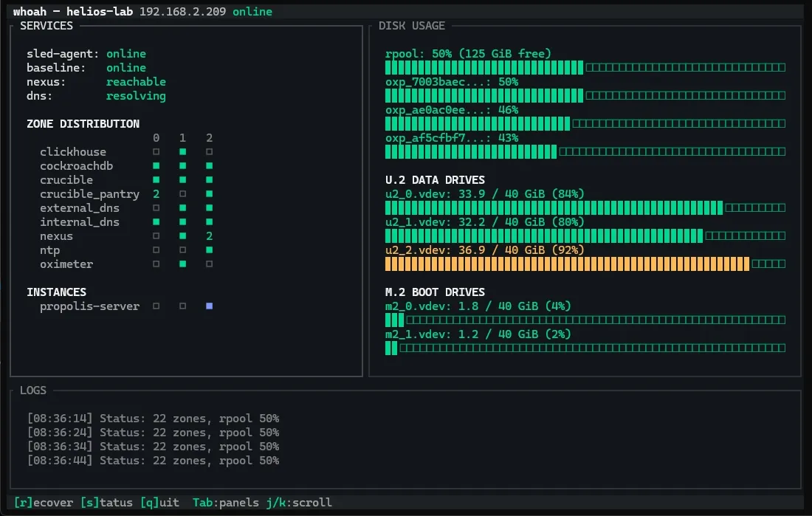The height and width of the screenshot is (516, 812).
Task: Click the orange u2_2.vdev usage bar
Action: pos(567,264)
